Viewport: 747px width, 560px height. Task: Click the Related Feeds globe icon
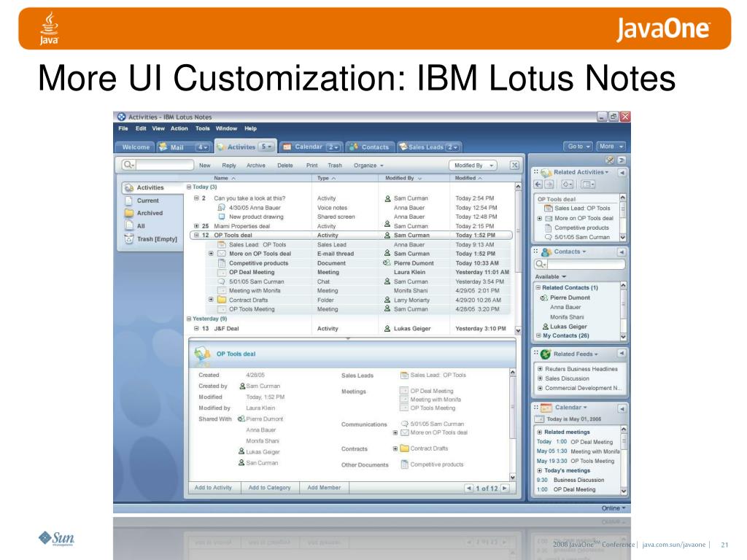tap(546, 354)
